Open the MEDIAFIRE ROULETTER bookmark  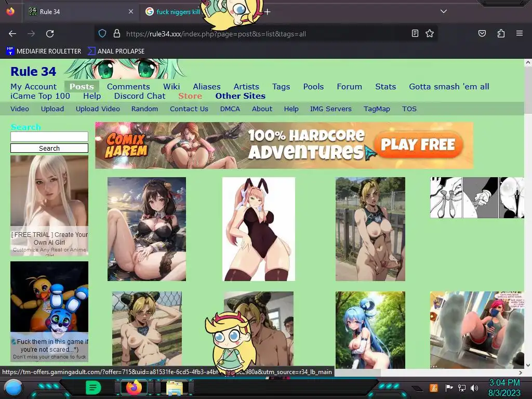tap(44, 51)
